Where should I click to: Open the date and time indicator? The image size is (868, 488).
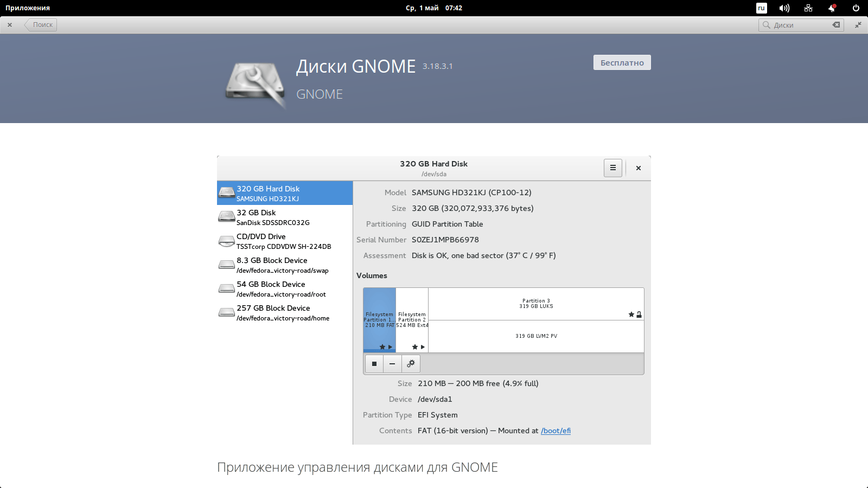pos(434,8)
